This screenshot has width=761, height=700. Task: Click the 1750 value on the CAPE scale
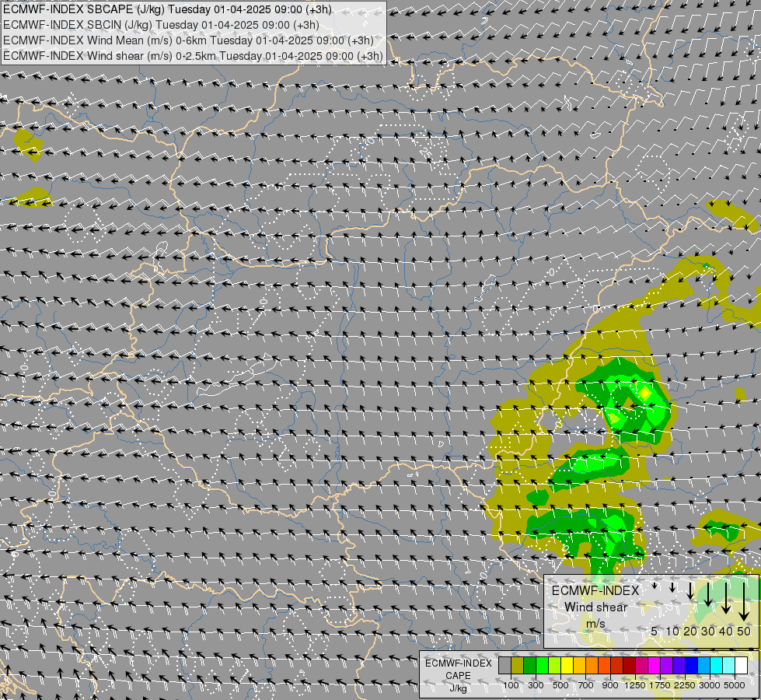coord(660,685)
